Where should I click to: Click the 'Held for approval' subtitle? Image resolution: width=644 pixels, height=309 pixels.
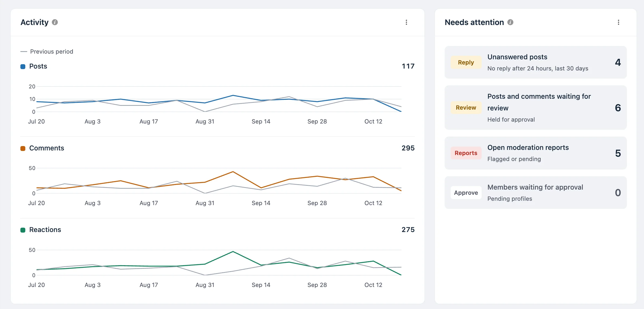click(511, 119)
